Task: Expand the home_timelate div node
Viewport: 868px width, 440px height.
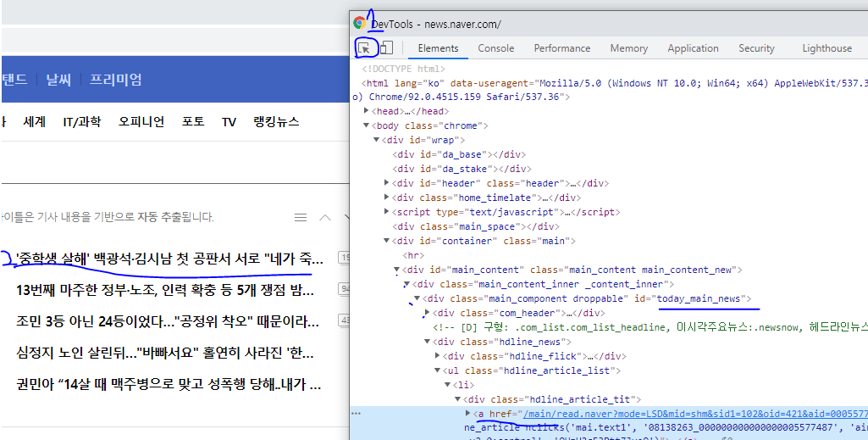Action: [386, 198]
